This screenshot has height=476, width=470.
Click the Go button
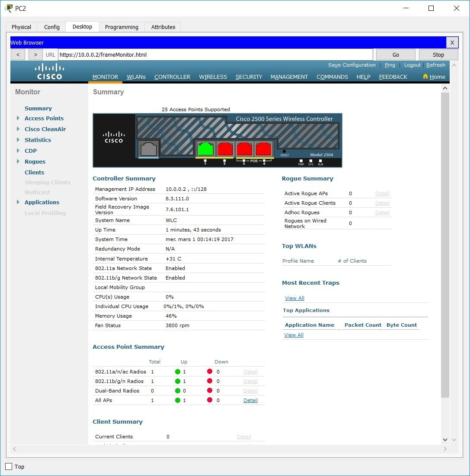[396, 55]
